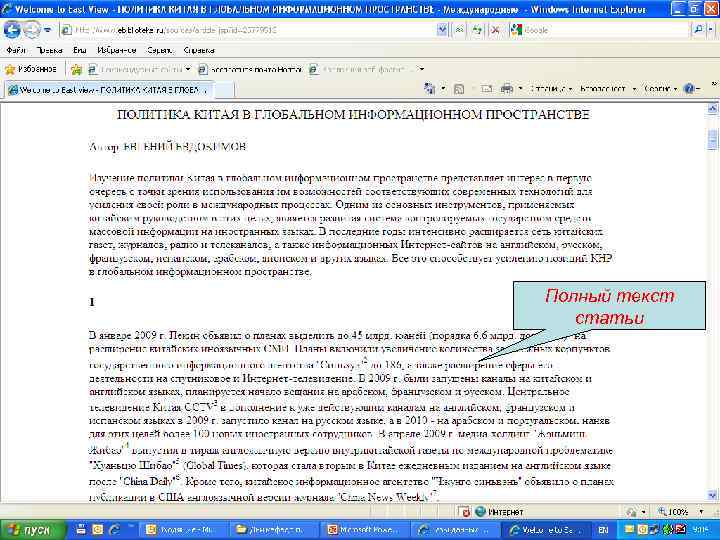Expand the protected mode status dropdown arrow
The height and width of the screenshot is (540, 720).
(644, 512)
